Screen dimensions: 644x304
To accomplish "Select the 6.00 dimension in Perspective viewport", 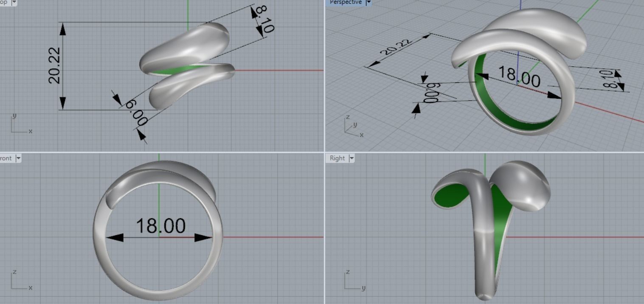I will coord(432,93).
